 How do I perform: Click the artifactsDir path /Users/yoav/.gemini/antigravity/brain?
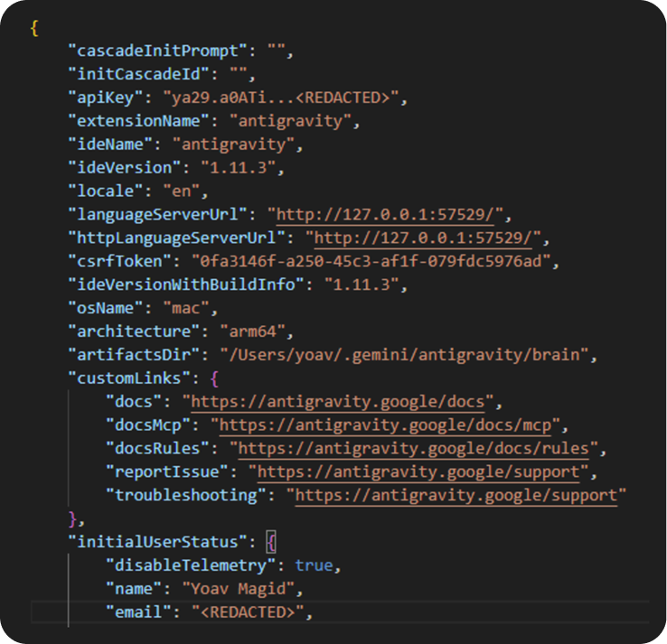(404, 355)
